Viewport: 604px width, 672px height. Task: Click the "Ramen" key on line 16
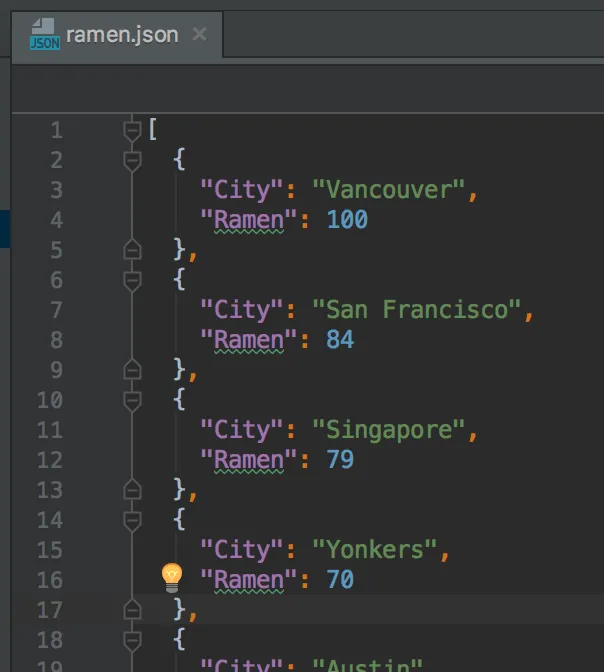point(249,579)
